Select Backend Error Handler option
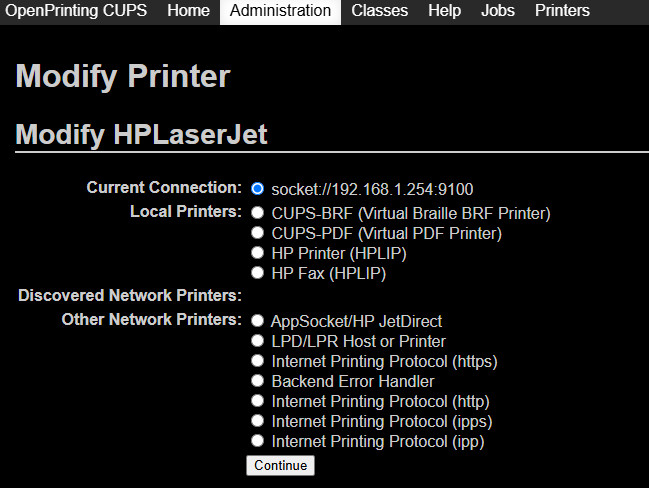The image size is (649, 488). pos(258,381)
